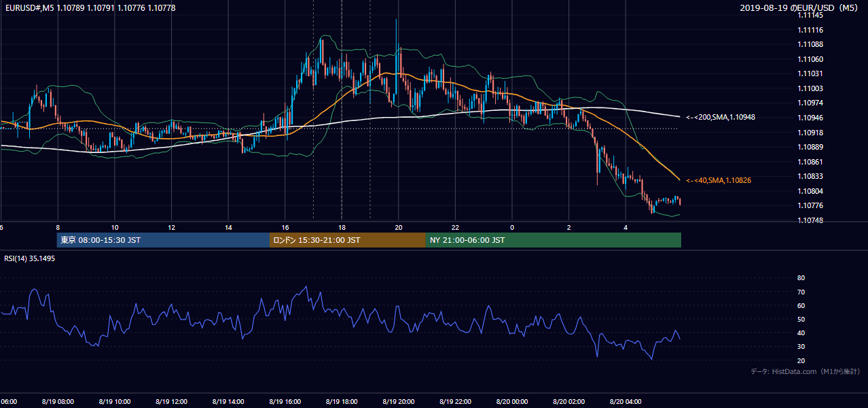Image resolution: width=868 pixels, height=408 pixels.
Task: Click the 8/19 08:00 date axis label
Action: click(x=58, y=401)
